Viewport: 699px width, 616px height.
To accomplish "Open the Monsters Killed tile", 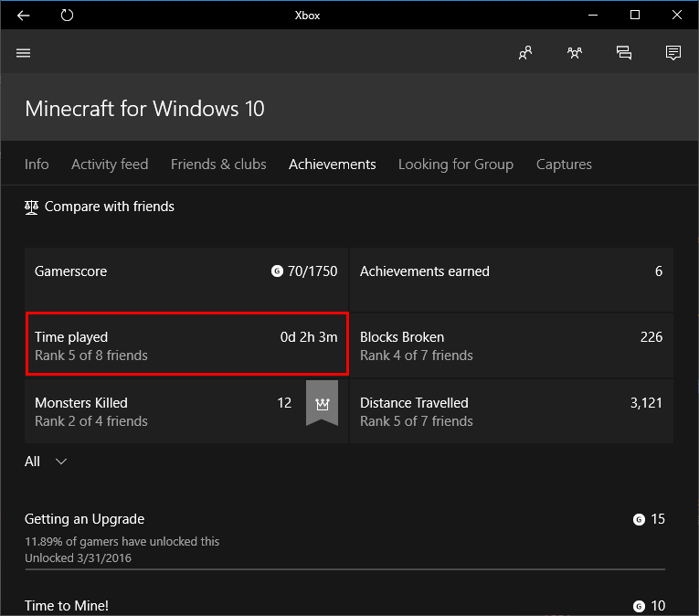I will (x=186, y=411).
